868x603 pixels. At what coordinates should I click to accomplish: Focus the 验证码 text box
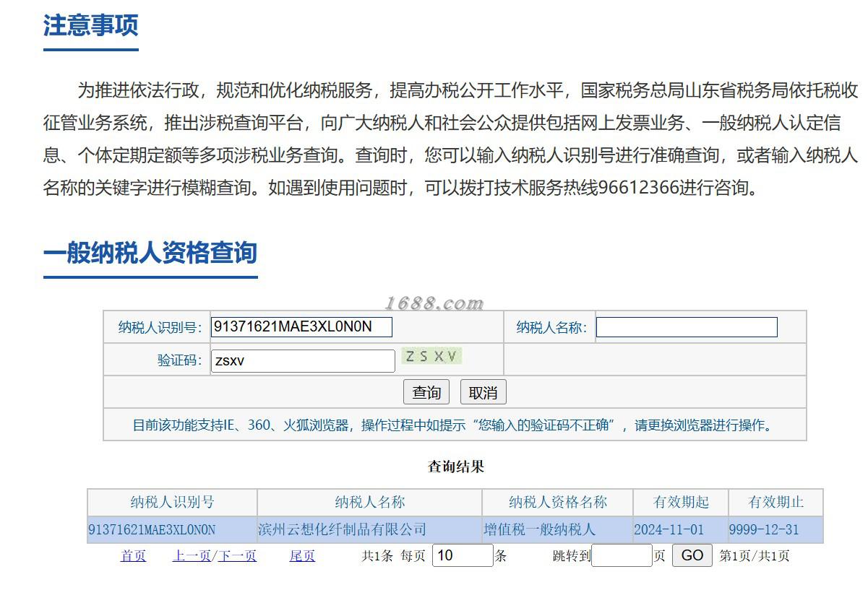pos(303,361)
